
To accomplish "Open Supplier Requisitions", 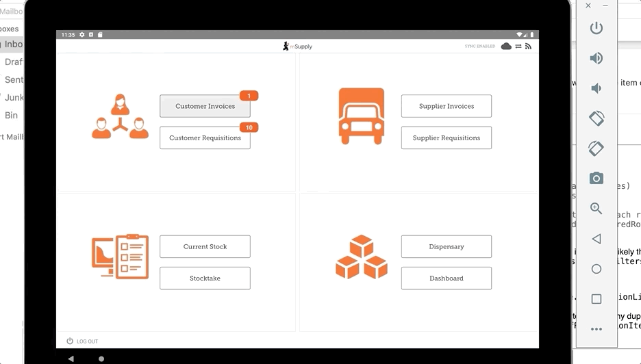I will [447, 138].
